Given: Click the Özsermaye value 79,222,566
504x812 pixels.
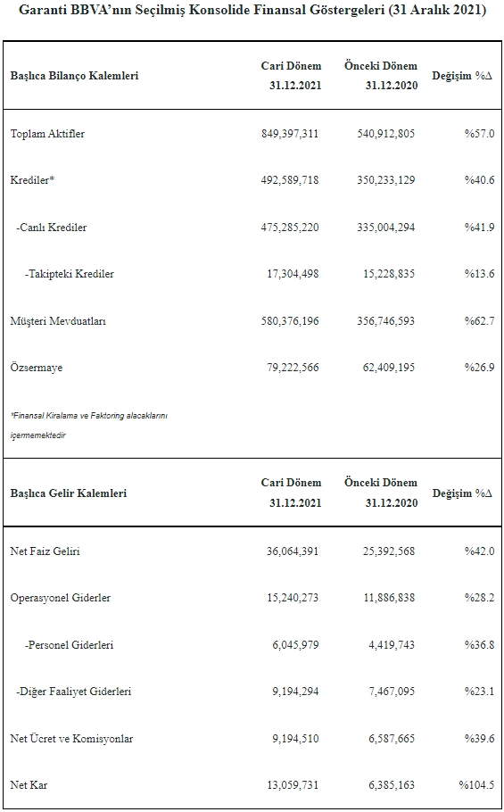Looking at the screenshot, I should coord(293,368).
